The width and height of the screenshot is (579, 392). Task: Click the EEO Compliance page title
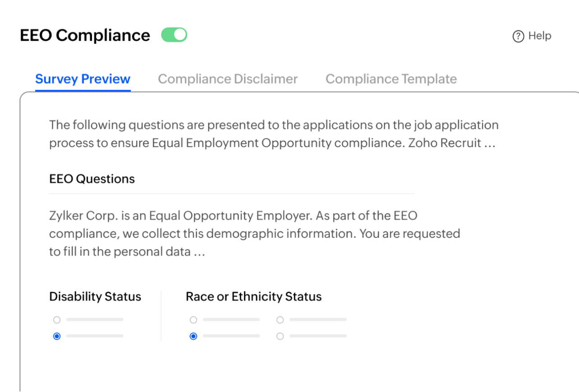point(85,35)
